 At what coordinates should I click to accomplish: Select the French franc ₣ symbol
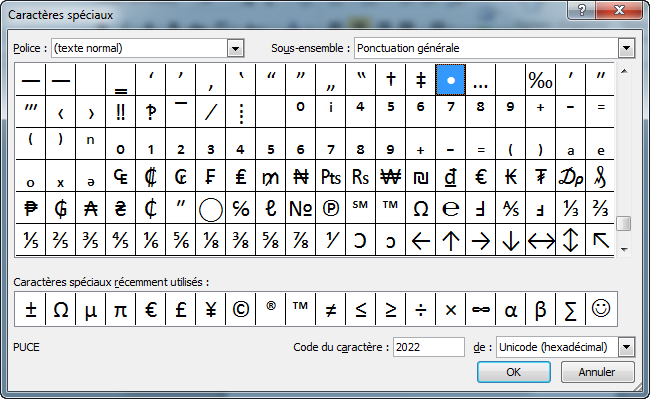pos(211,176)
